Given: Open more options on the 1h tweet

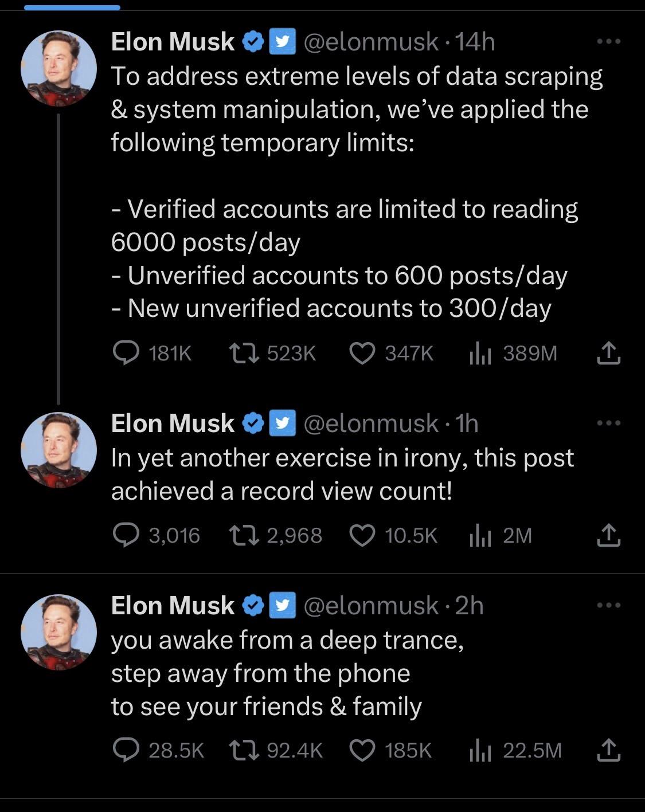Looking at the screenshot, I should 608,423.
